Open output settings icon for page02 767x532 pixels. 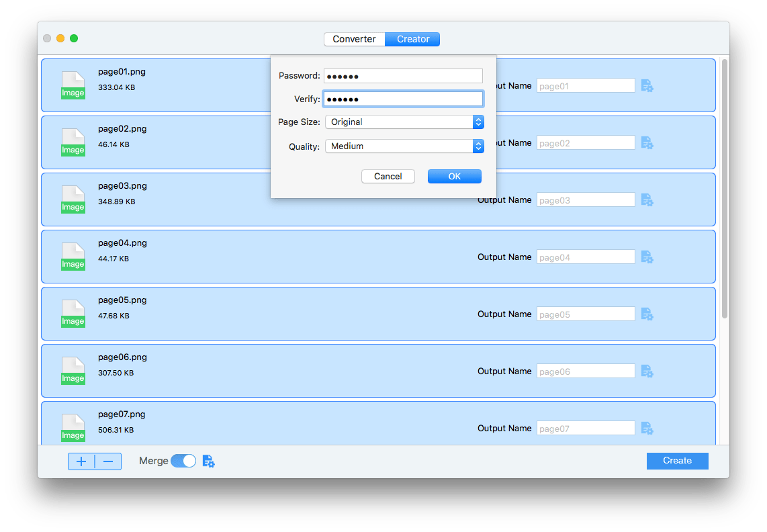[647, 143]
